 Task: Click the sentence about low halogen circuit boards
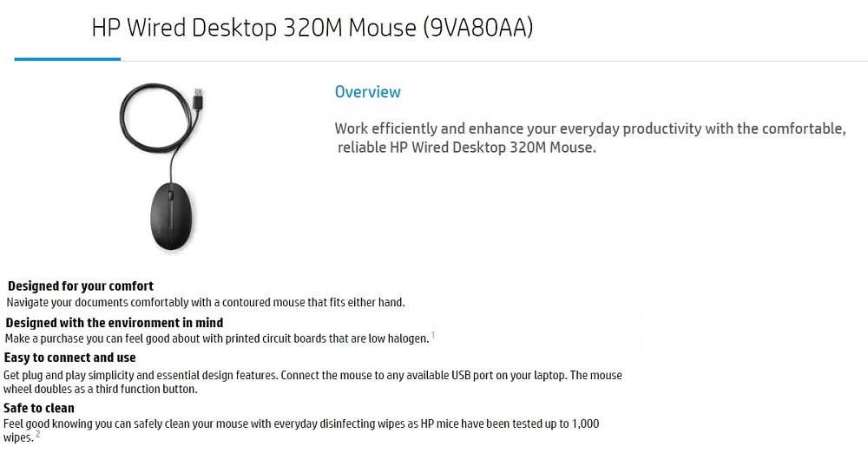tap(217, 338)
